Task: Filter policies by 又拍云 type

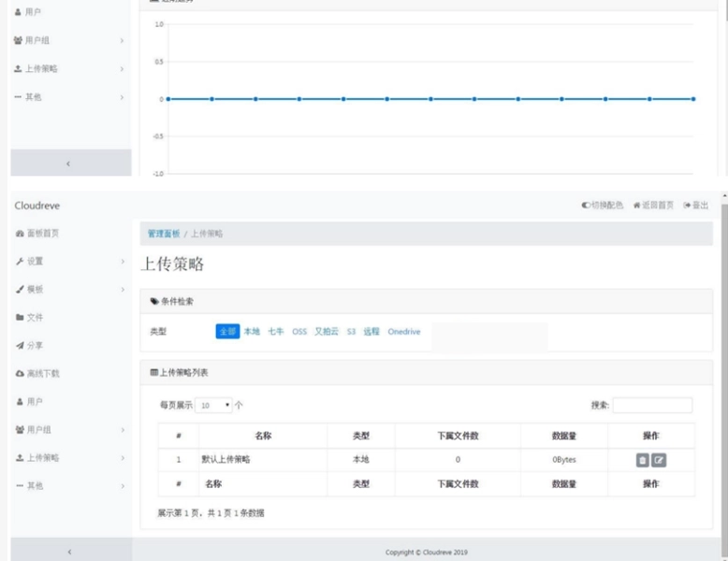Action: (327, 331)
